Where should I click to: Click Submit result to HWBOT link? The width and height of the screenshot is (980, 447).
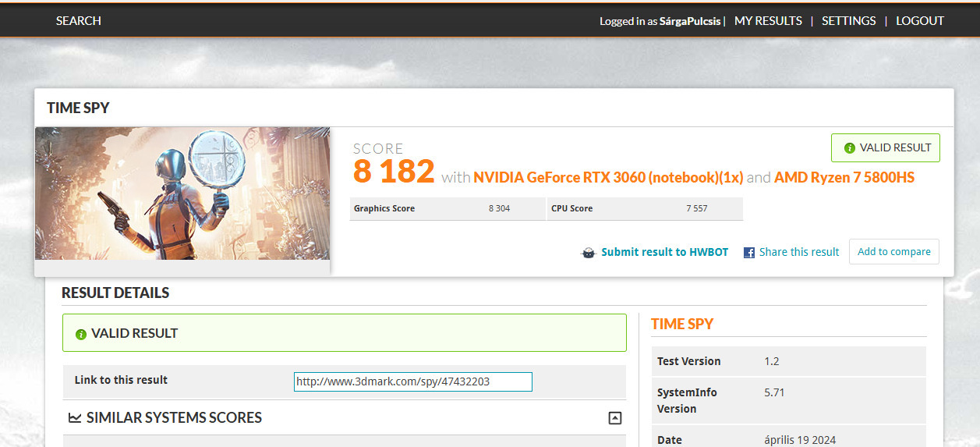click(665, 252)
